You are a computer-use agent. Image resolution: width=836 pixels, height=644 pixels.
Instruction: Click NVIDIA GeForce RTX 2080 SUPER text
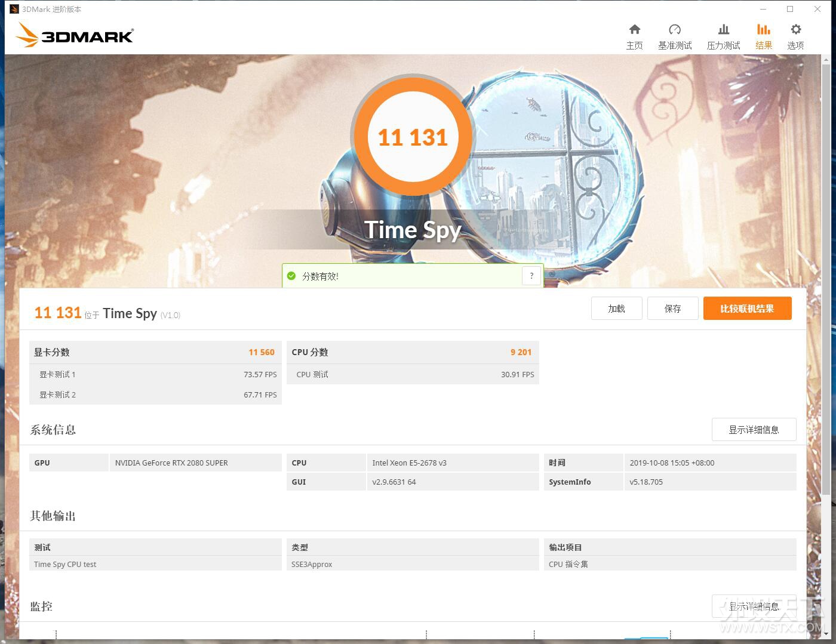pyautogui.click(x=171, y=463)
